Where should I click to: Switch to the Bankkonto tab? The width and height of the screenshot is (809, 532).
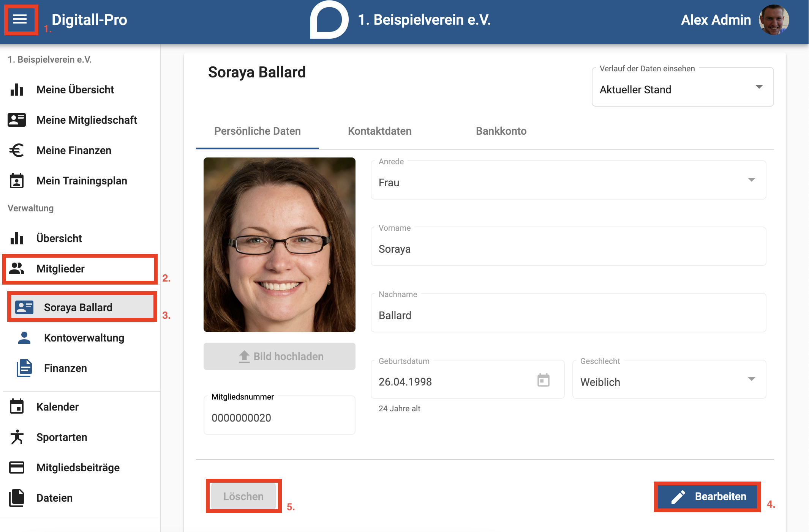[x=501, y=131]
